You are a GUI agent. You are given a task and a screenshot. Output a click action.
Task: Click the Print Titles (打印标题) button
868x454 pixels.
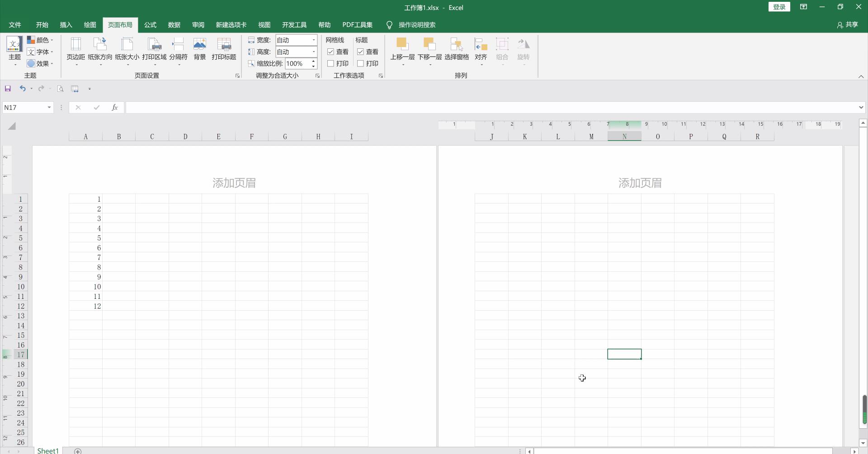click(x=224, y=49)
